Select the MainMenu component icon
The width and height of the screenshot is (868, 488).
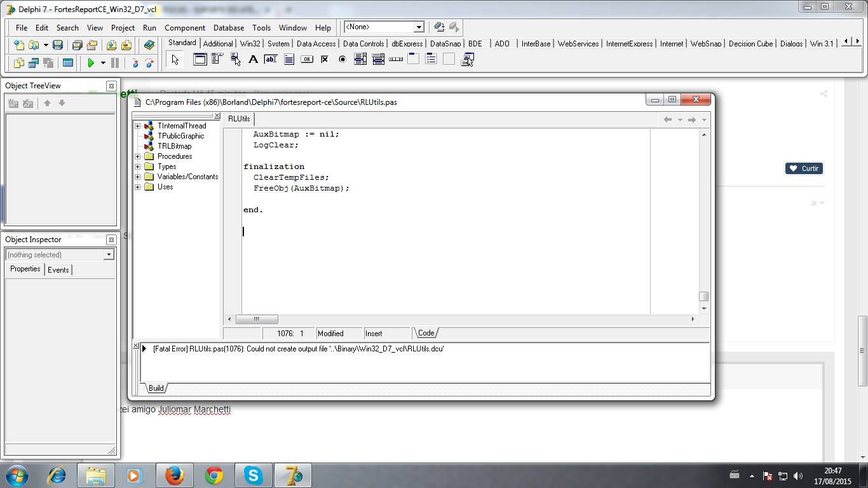coord(217,59)
